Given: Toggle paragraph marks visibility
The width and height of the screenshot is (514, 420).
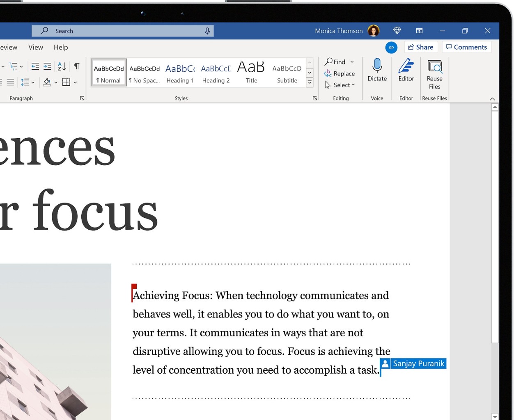Looking at the screenshot, I should [76, 66].
